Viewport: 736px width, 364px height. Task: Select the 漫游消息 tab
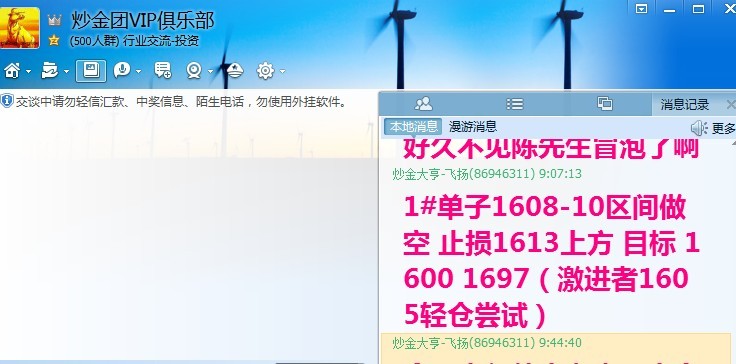coord(473,127)
